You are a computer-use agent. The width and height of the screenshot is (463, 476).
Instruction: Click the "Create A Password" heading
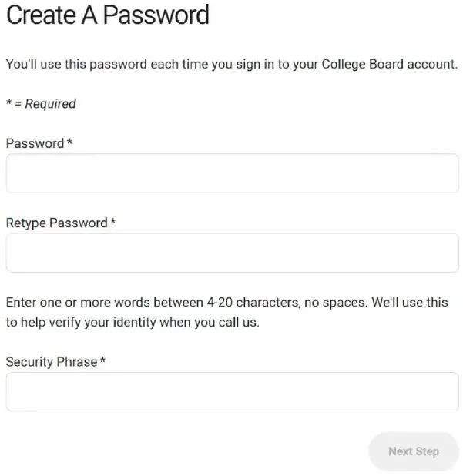pyautogui.click(x=108, y=15)
